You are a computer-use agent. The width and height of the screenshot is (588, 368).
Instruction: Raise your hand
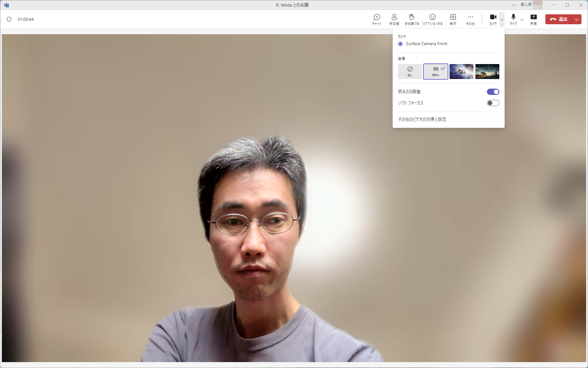pos(411,19)
